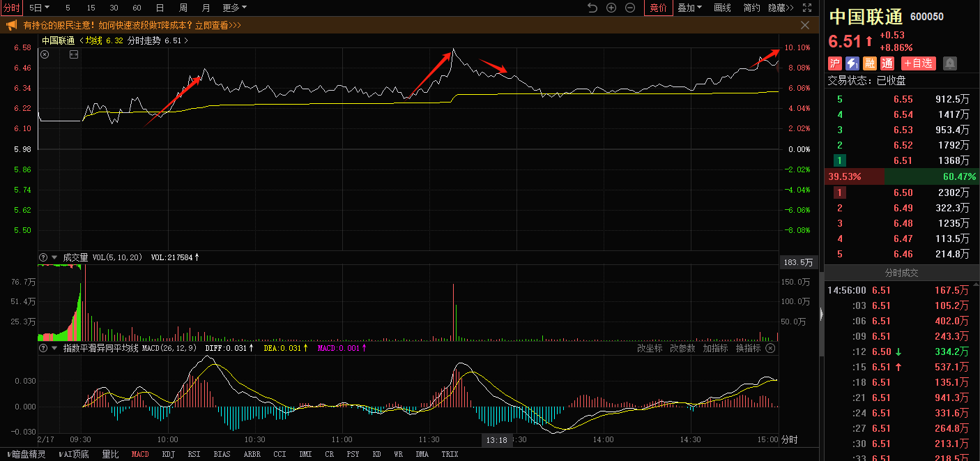Image resolution: width=980 pixels, height=461 pixels.
Task: Click the price alert bell icon
Action: pyautogui.click(x=949, y=63)
